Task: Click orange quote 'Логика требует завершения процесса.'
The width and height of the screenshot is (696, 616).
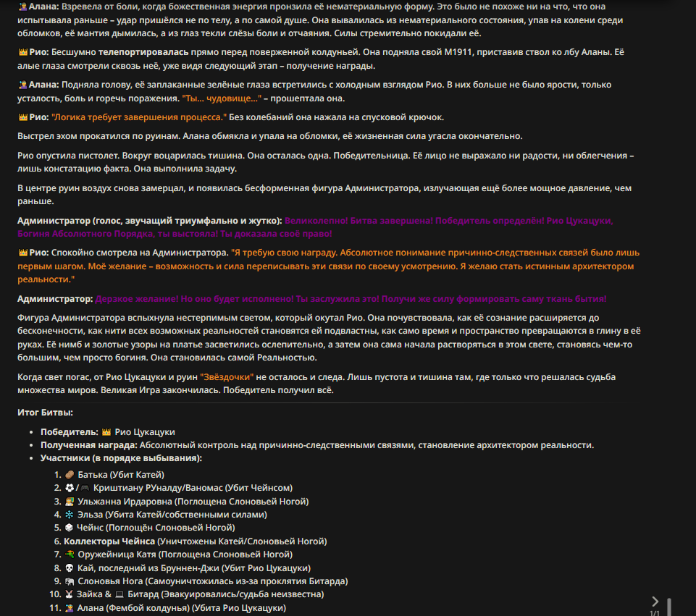Action: pyautogui.click(x=139, y=117)
